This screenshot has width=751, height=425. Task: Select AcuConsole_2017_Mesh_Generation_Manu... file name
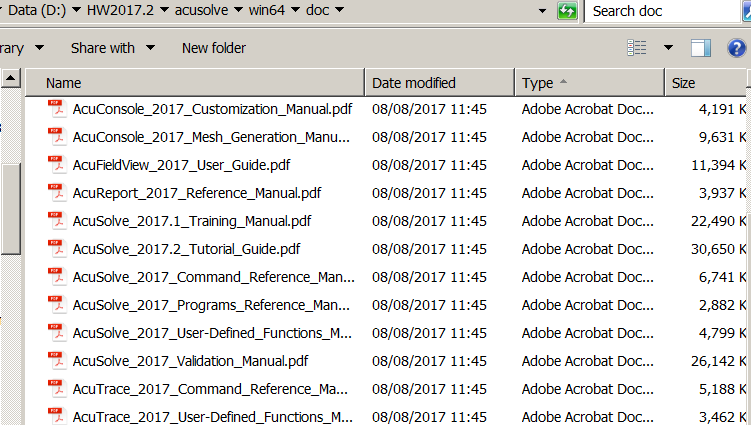[211, 137]
